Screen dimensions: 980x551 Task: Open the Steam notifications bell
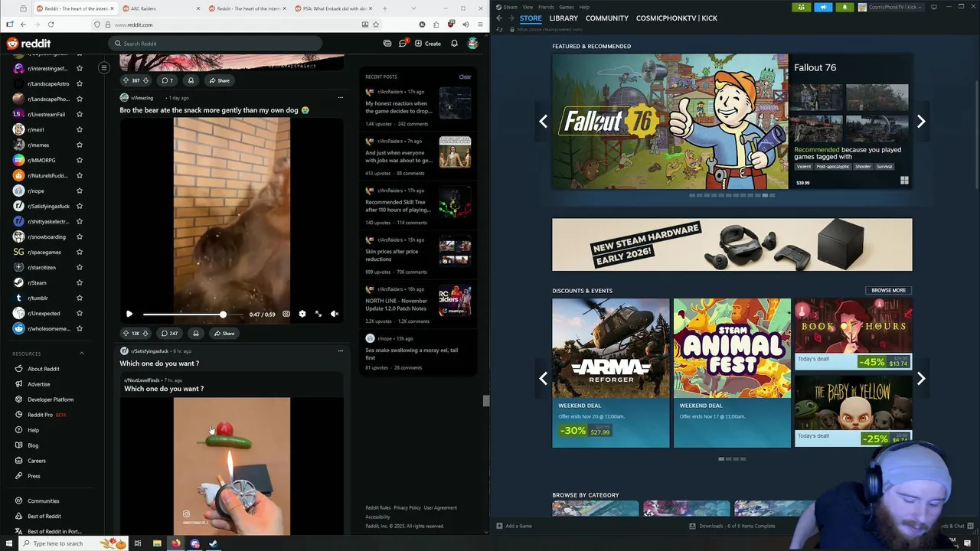(x=844, y=7)
